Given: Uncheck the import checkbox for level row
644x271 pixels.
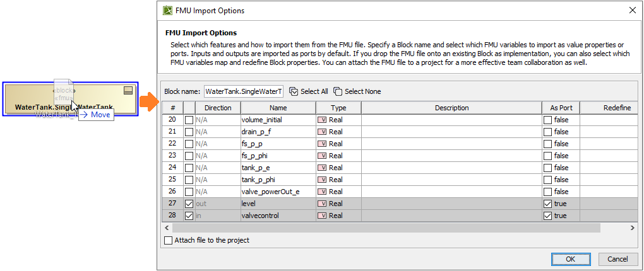Looking at the screenshot, I should click(189, 204).
